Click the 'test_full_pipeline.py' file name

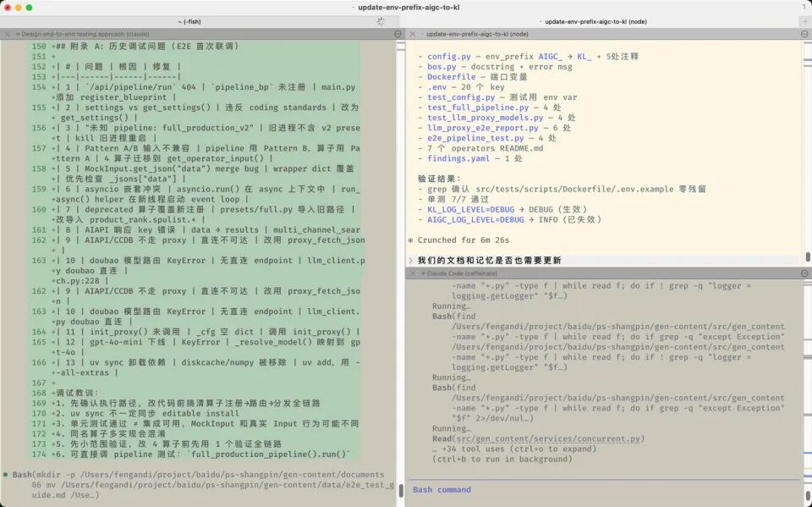478,107
